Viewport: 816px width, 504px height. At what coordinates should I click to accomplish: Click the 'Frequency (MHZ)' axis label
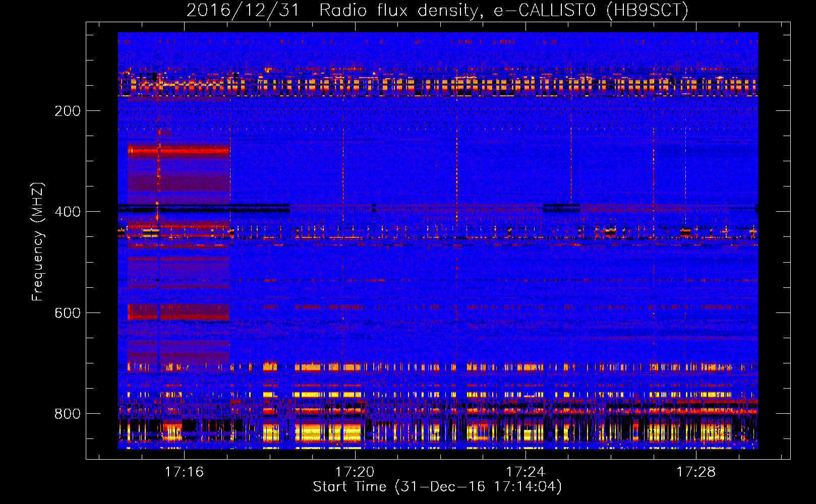tap(38, 242)
